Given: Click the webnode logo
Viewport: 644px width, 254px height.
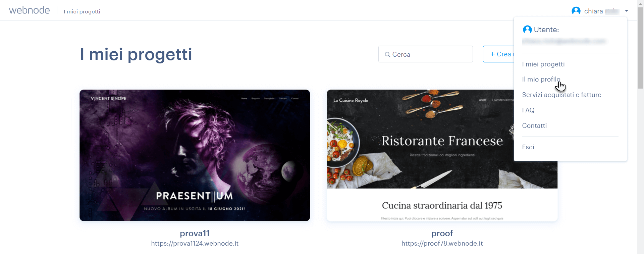Looking at the screenshot, I should click(x=29, y=10).
